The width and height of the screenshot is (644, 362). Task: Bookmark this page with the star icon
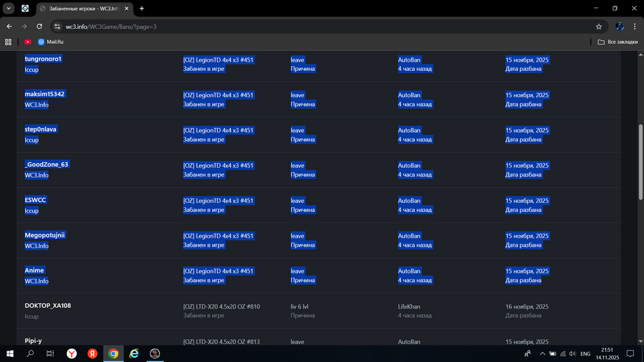pyautogui.click(x=599, y=26)
